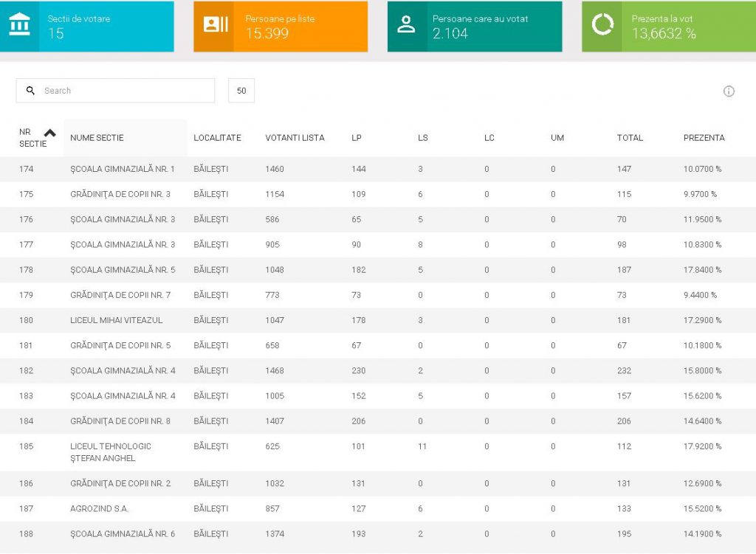Click turnout value 9.9700 %
Screen dimensions: 756x554
(700, 194)
